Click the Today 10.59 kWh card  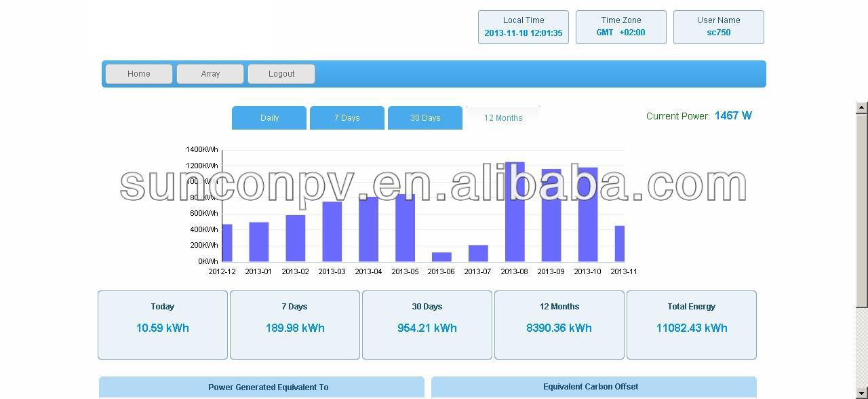tap(163, 325)
